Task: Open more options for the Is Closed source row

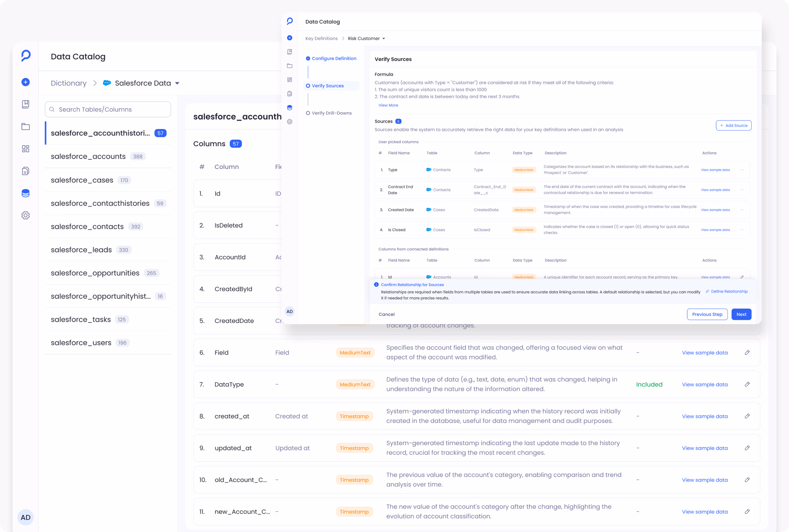Action: pyautogui.click(x=742, y=230)
